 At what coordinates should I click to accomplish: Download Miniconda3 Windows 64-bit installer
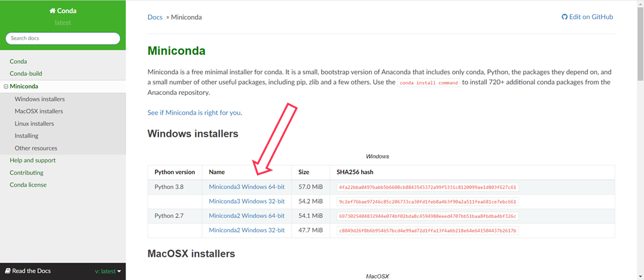pyautogui.click(x=246, y=187)
